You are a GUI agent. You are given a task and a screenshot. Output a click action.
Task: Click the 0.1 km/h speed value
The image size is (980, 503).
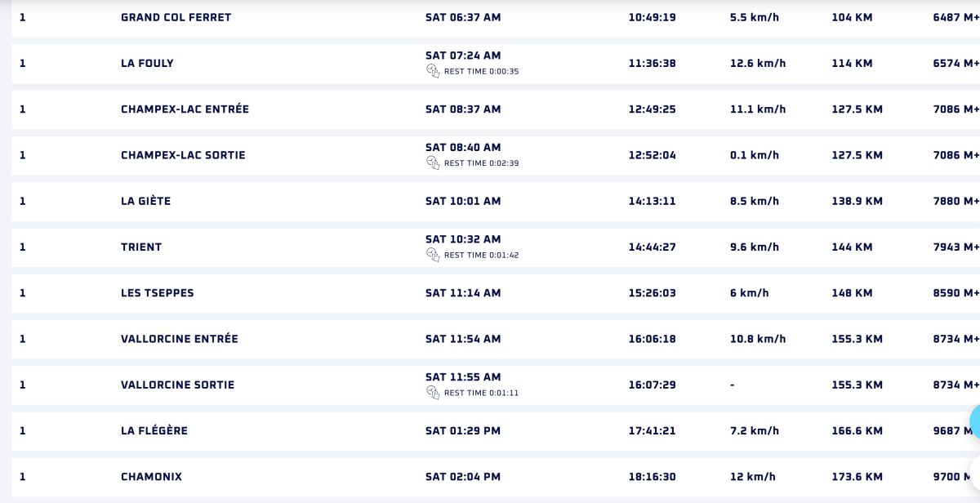pyautogui.click(x=755, y=155)
